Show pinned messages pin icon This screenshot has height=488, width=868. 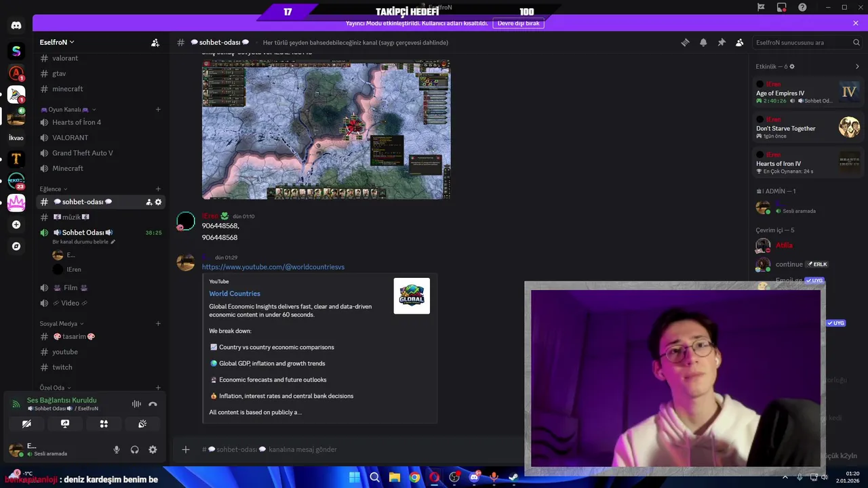(722, 43)
